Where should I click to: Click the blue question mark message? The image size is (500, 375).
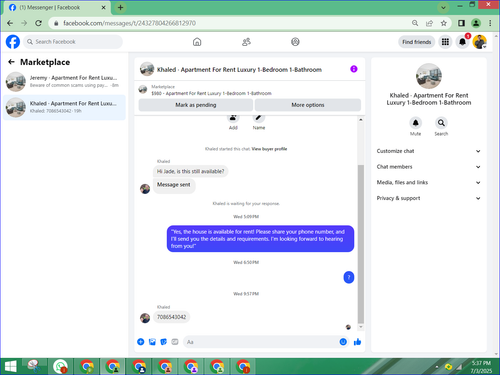tap(349, 277)
